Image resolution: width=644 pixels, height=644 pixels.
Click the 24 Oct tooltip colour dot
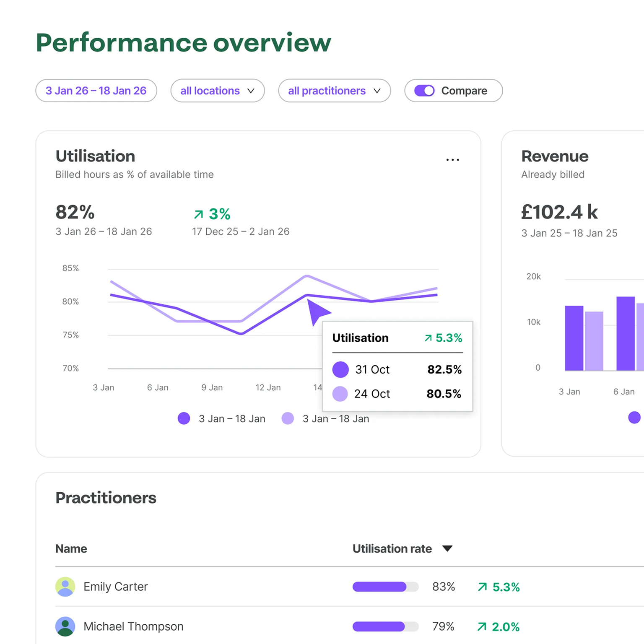pos(340,394)
